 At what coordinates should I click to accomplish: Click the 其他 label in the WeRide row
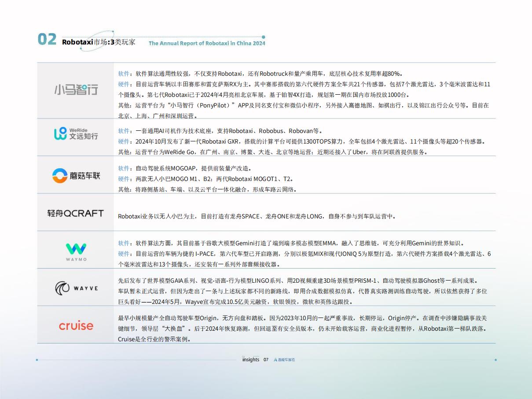click(124, 152)
